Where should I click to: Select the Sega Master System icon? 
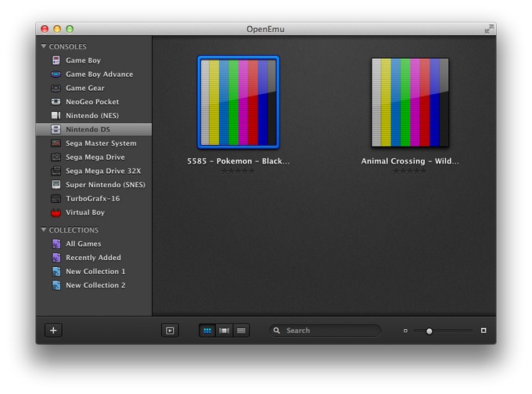click(x=56, y=143)
